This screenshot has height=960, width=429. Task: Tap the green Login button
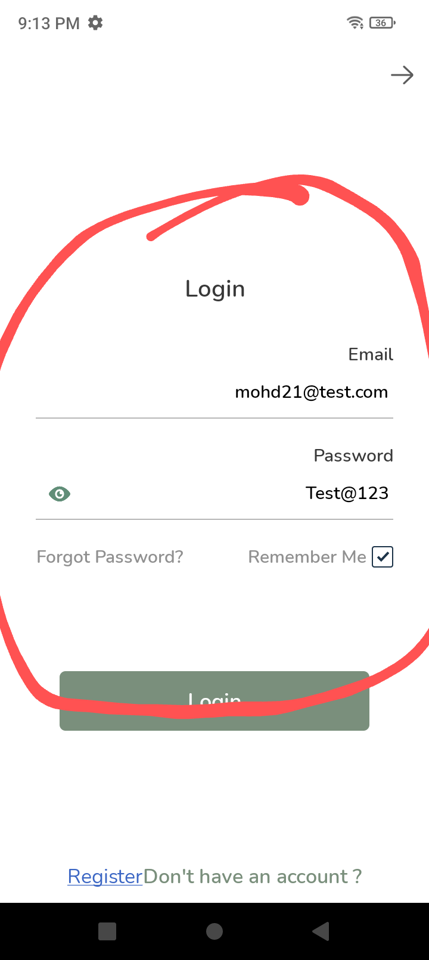(214, 701)
